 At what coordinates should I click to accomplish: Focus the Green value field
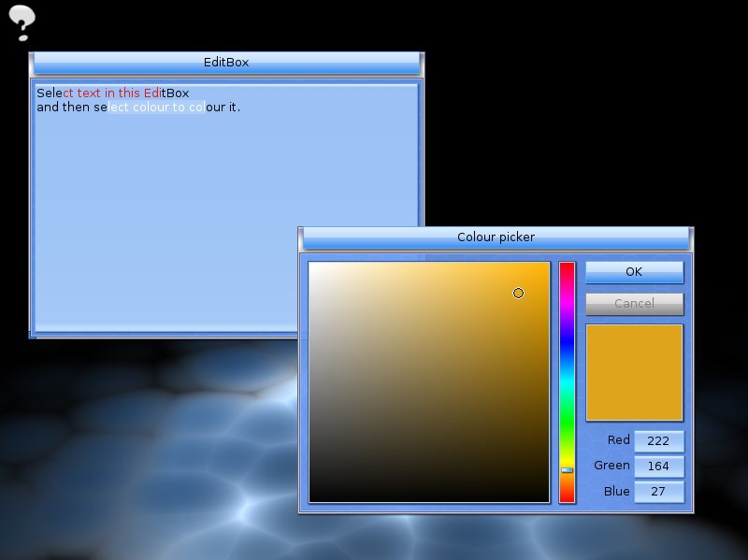(658, 466)
